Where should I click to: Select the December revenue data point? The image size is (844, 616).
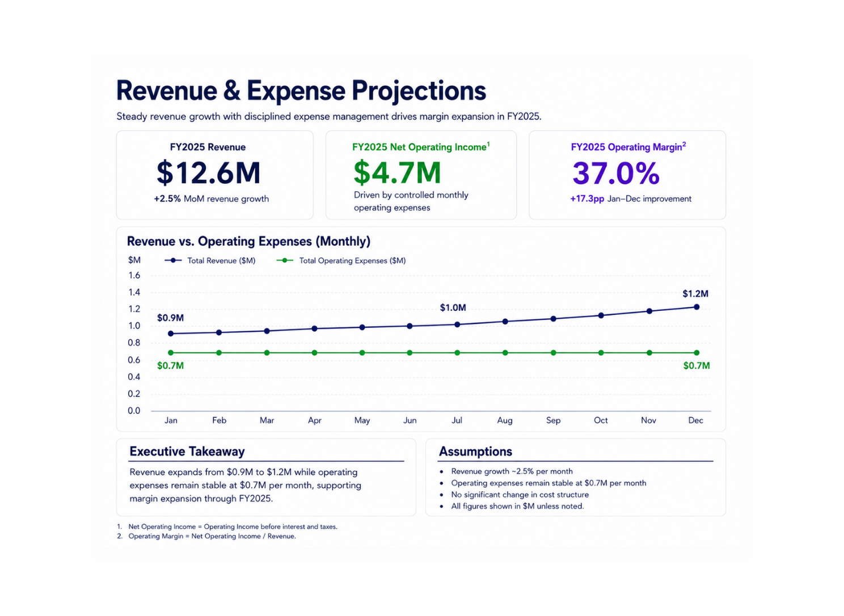(697, 307)
